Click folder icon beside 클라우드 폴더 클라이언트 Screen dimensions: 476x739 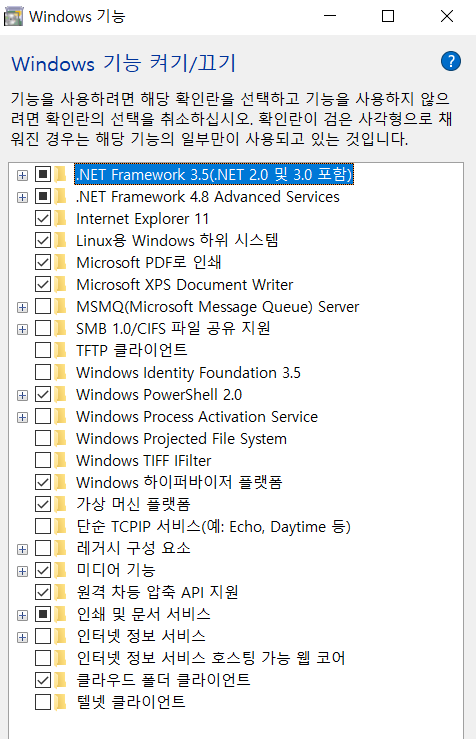pyautogui.click(x=60, y=680)
